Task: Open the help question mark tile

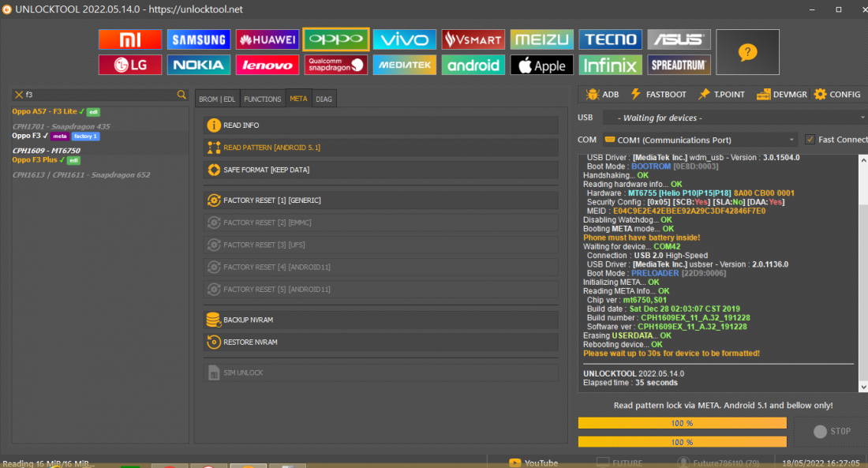Action: click(x=747, y=52)
